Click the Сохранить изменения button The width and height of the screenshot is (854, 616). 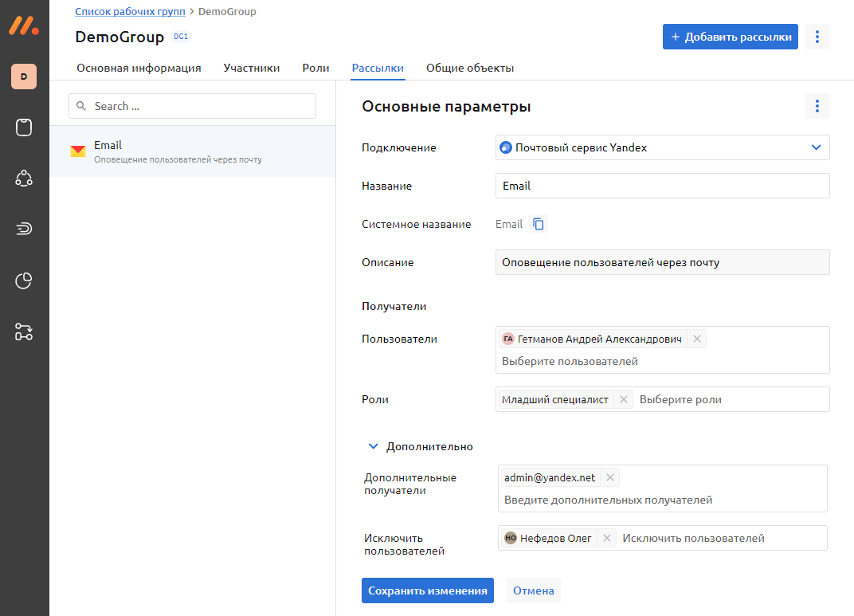[428, 590]
